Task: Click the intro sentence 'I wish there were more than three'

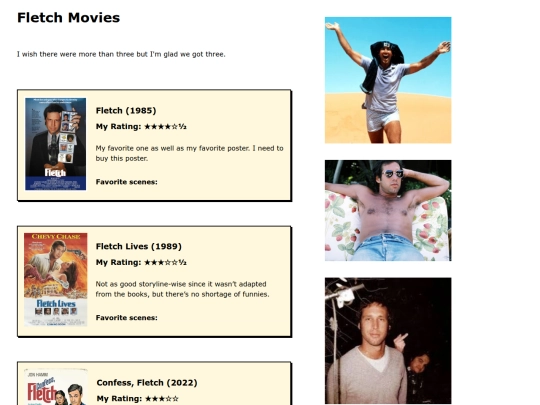Action: pos(121,54)
